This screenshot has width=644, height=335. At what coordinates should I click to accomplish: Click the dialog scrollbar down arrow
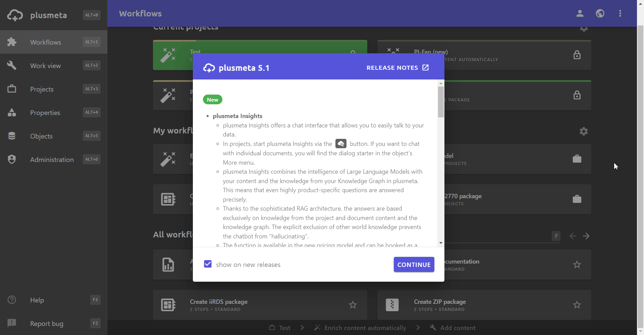click(441, 243)
